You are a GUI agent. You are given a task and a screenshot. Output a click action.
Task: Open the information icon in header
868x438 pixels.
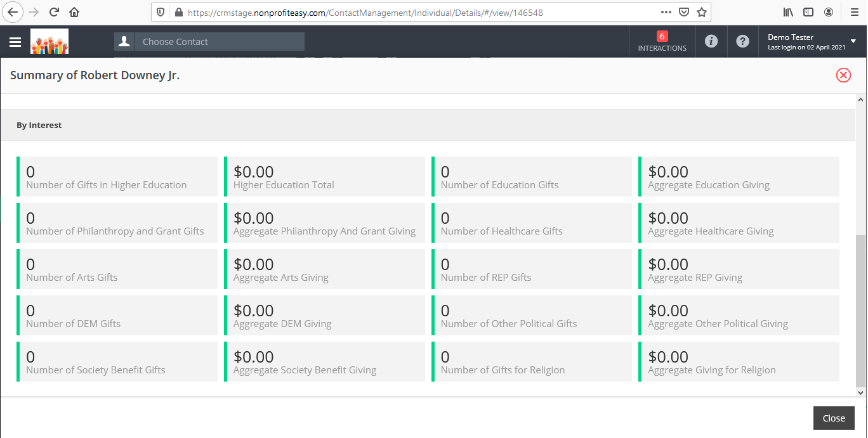[711, 42]
